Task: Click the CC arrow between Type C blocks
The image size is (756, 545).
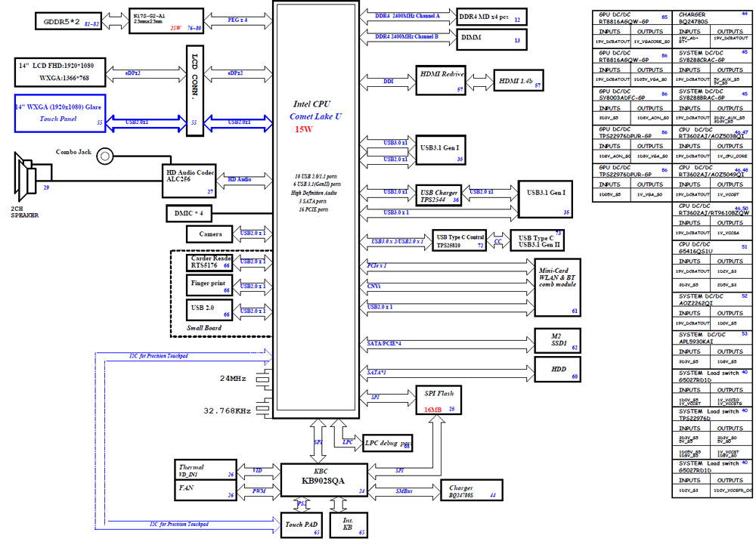Action: (498, 240)
